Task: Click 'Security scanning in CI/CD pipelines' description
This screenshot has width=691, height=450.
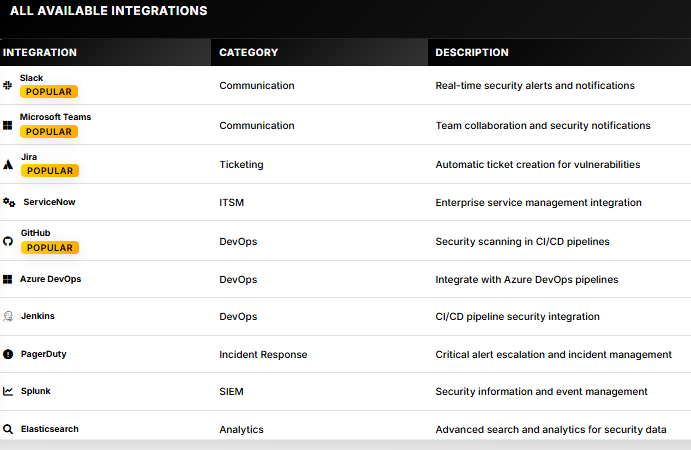Action: click(x=522, y=242)
